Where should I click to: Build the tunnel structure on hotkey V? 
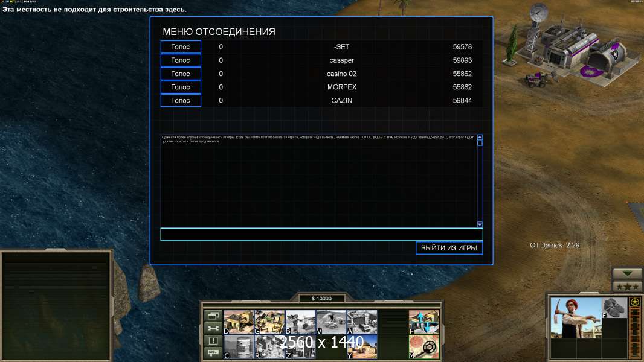(331, 322)
